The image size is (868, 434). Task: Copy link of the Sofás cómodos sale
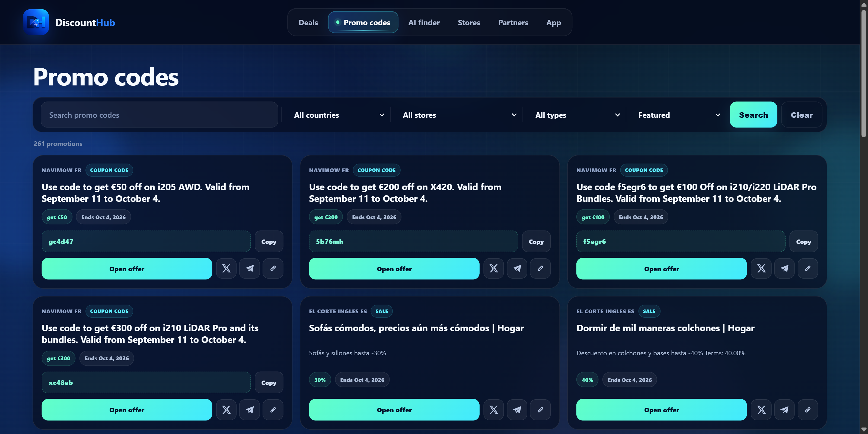pyautogui.click(x=540, y=410)
